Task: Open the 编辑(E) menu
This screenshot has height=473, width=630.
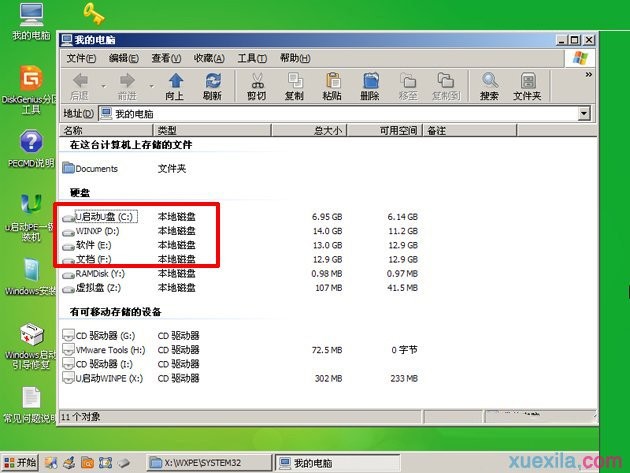Action: click(x=124, y=58)
